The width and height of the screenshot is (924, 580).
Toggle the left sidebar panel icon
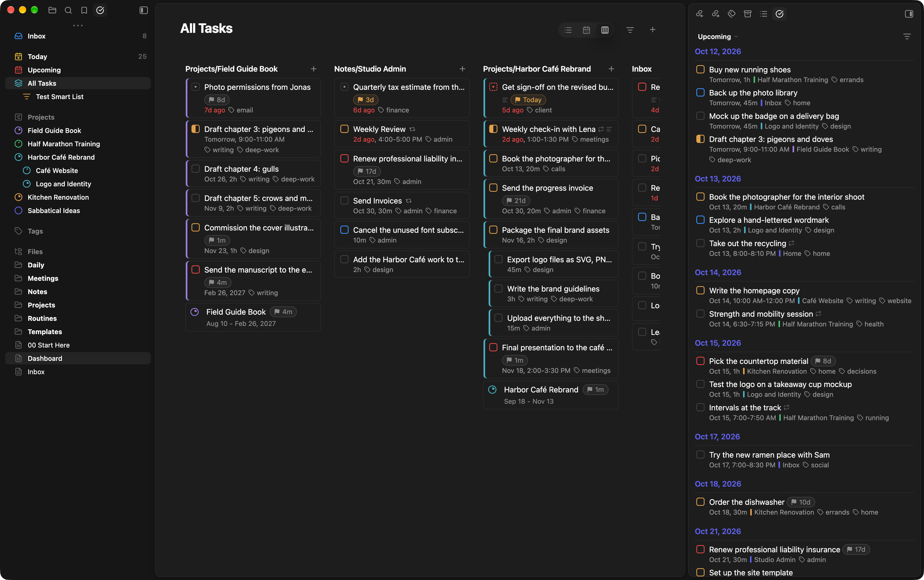click(144, 10)
